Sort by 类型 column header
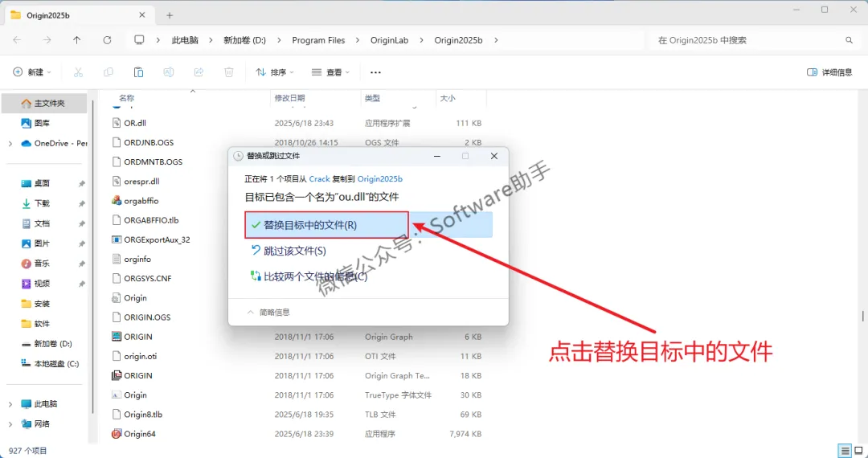The image size is (868, 458). (x=373, y=98)
